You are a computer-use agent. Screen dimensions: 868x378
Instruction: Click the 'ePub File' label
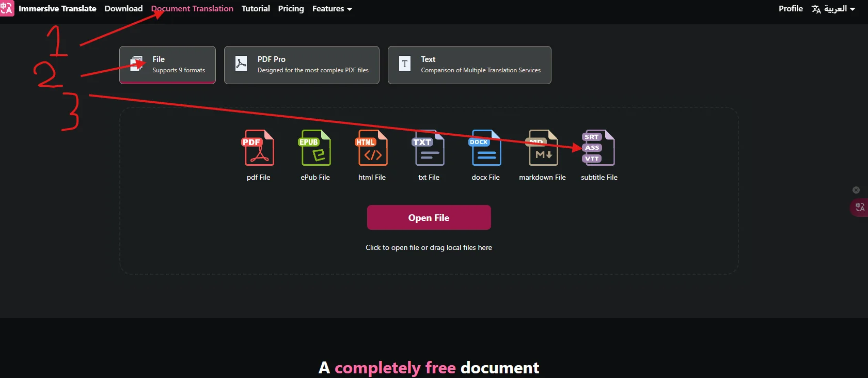315,177
